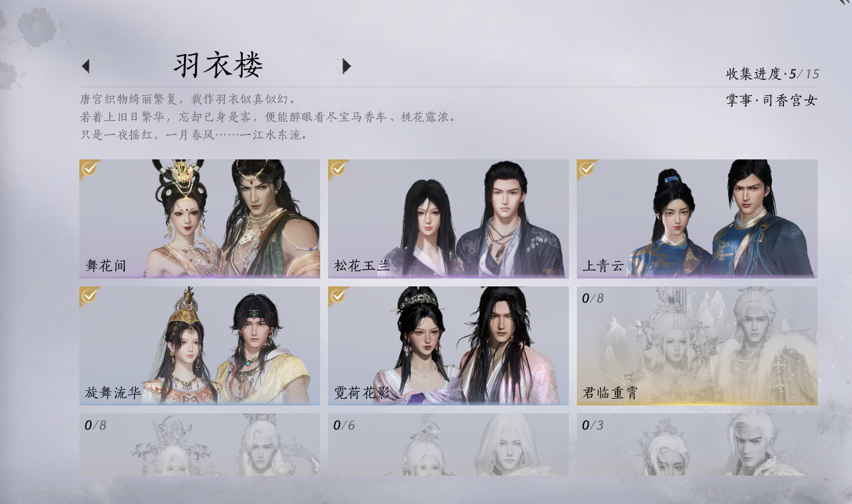
Task: Open the 霓荷花影 pink outfit set
Action: coord(448,345)
